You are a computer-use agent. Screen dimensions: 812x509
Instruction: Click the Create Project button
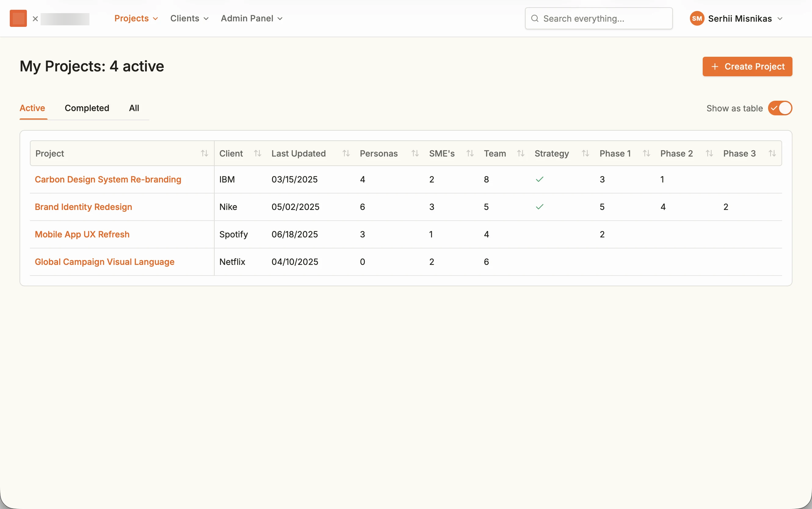747,67
